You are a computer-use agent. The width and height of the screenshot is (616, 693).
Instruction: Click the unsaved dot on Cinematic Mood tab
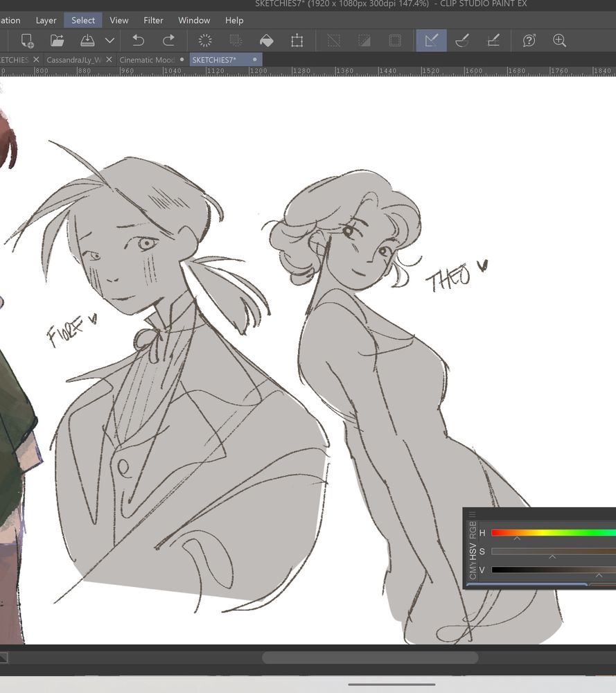[x=182, y=59]
